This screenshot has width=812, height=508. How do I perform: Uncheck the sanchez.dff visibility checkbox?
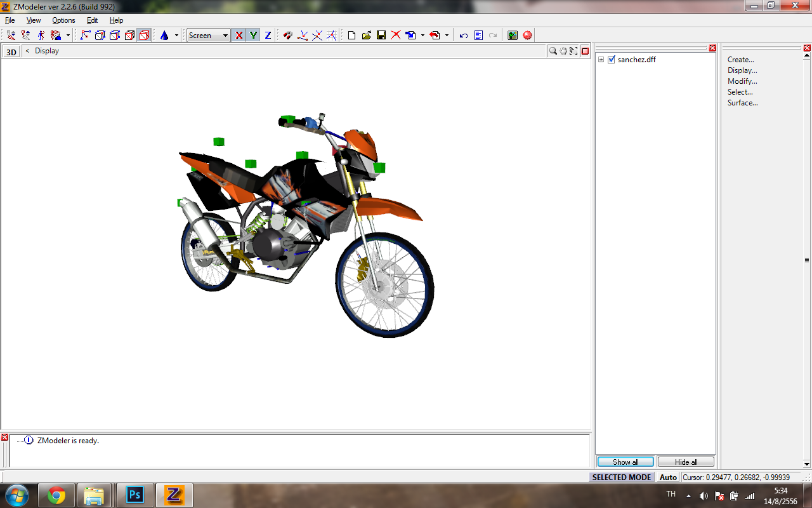612,60
